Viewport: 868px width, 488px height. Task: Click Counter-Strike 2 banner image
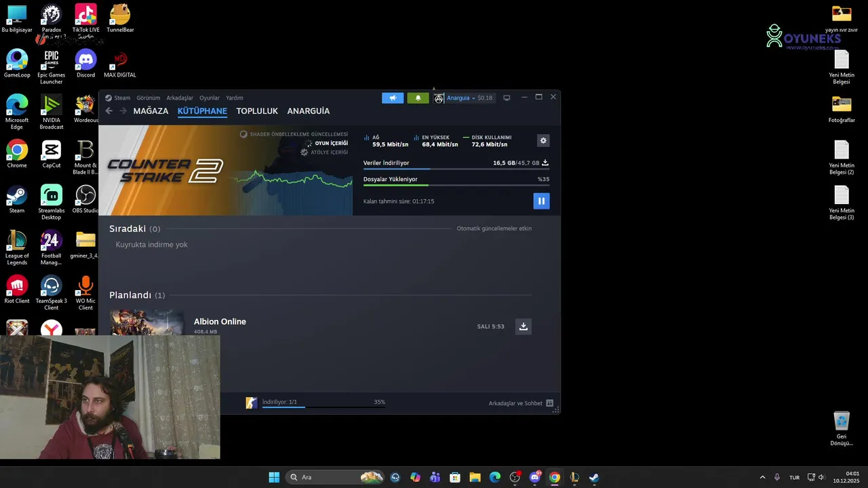click(x=225, y=170)
